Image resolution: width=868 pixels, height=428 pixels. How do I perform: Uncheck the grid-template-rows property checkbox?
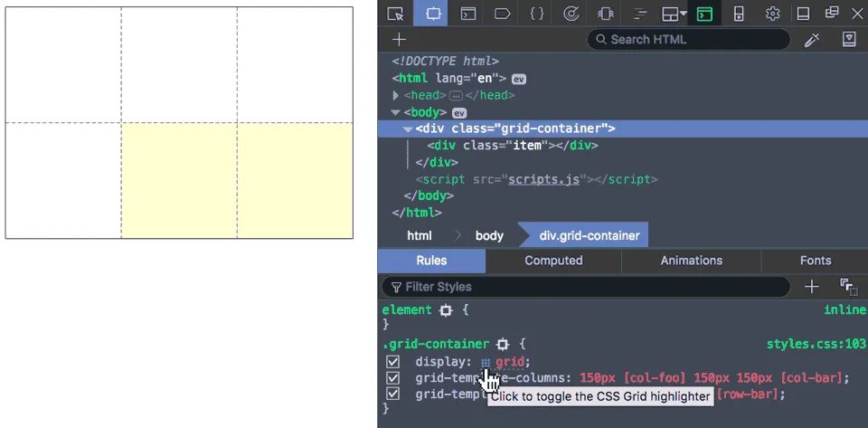click(x=393, y=395)
